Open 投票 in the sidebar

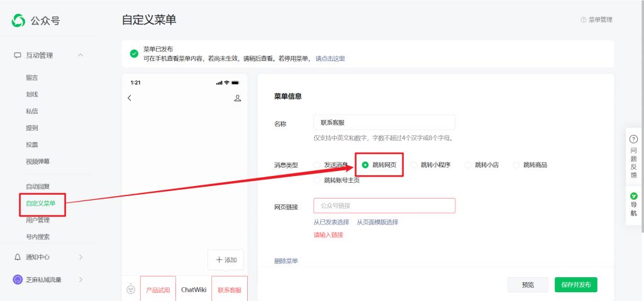tap(31, 145)
